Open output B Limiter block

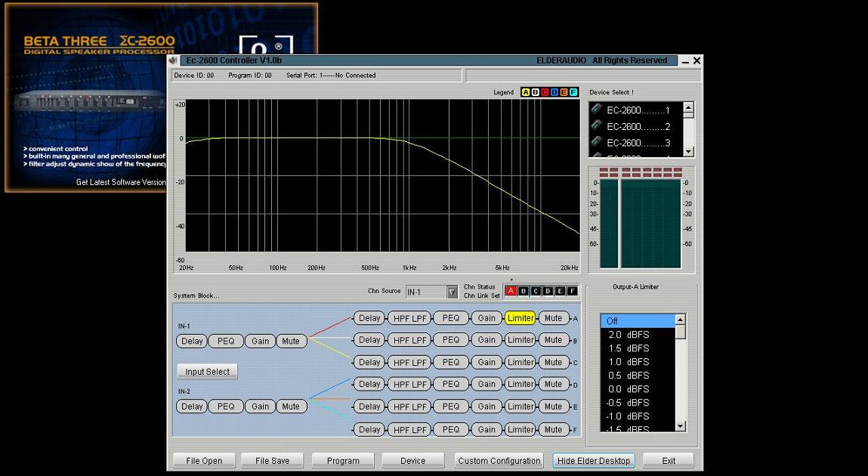[x=520, y=340]
